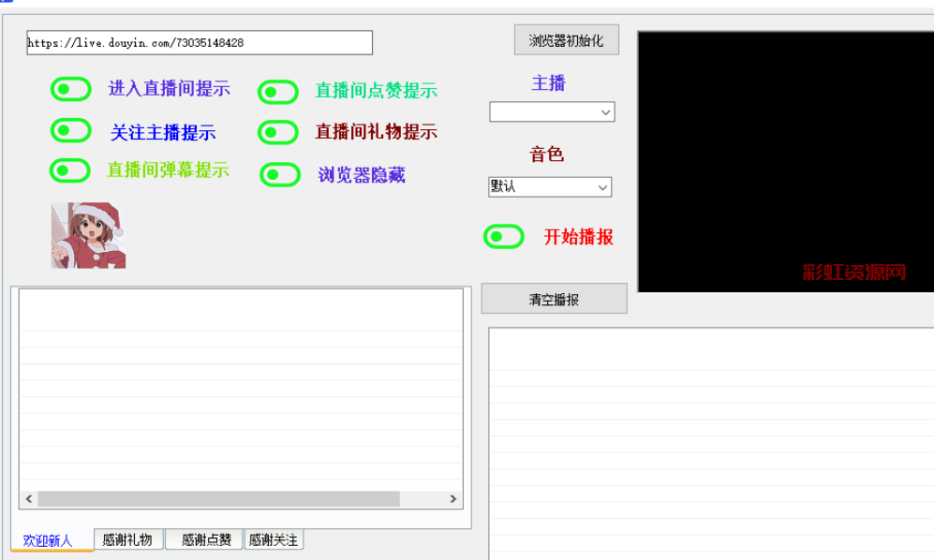Click the left arrow of horizontal scrollbar
934x560 pixels.
(29, 499)
